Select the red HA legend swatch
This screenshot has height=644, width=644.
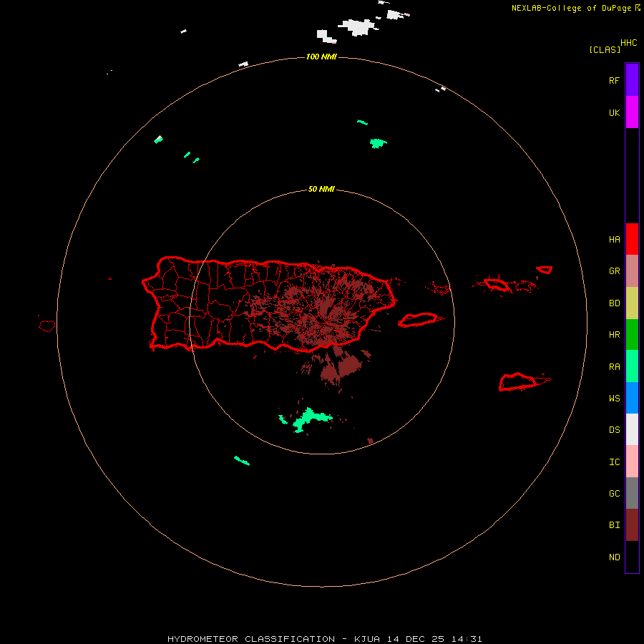click(632, 239)
